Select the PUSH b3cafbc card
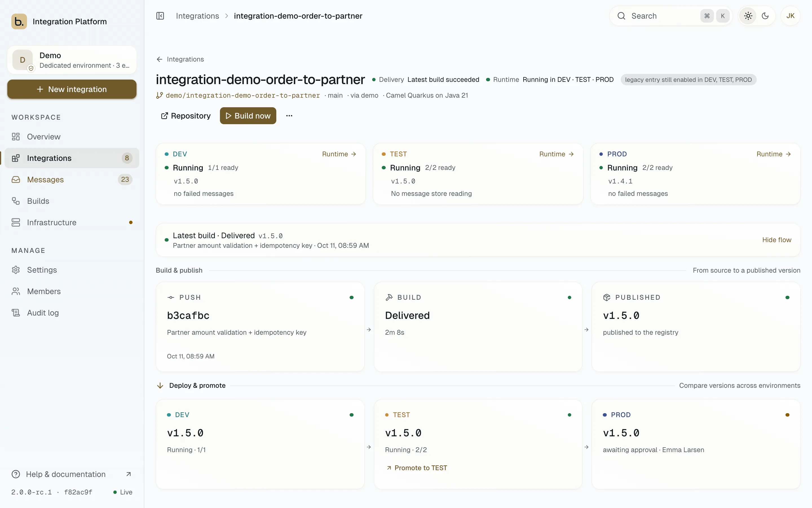The width and height of the screenshot is (812, 508). tap(260, 327)
